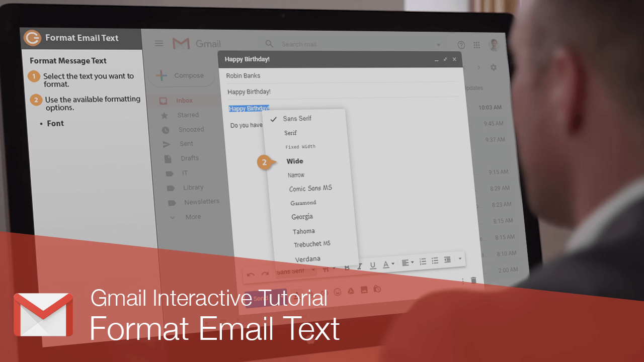
Task: Apply italic to selected text
Action: (x=359, y=266)
